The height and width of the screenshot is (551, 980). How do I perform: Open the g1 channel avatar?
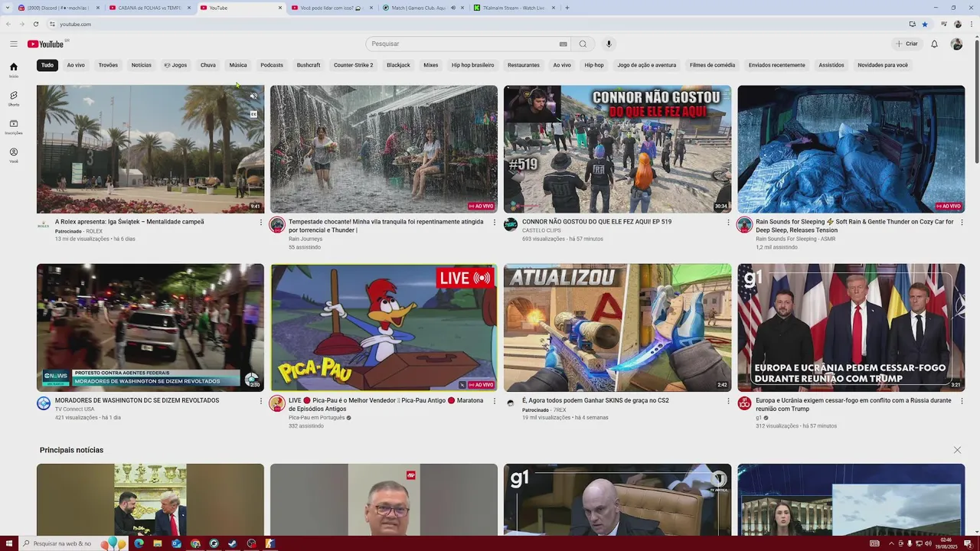coord(744,403)
